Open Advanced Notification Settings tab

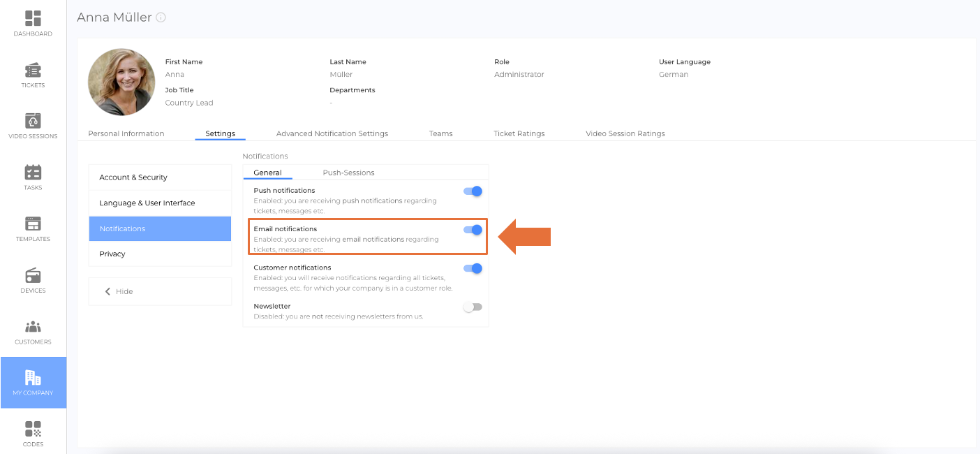[x=332, y=133]
